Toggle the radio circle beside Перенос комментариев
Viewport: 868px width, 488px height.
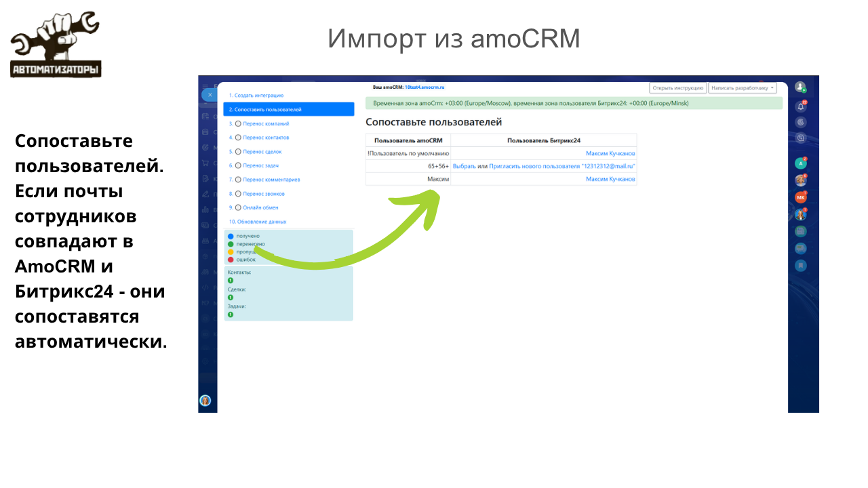click(238, 180)
